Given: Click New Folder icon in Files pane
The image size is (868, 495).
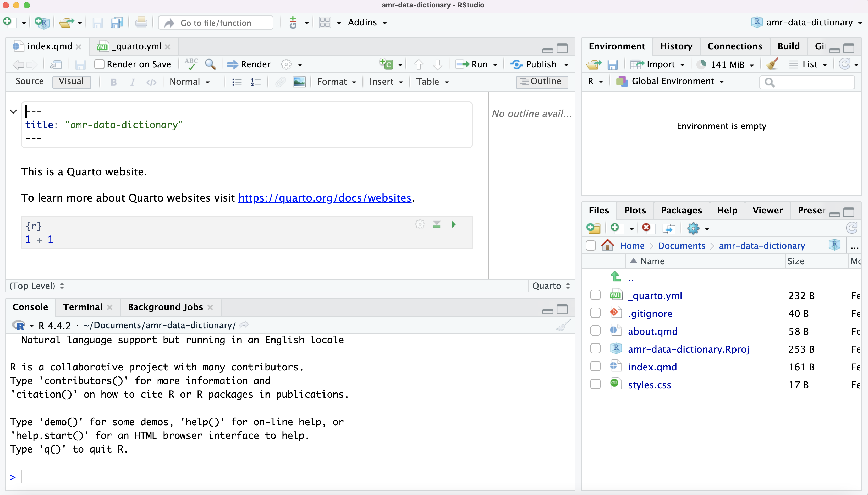Looking at the screenshot, I should (x=594, y=228).
